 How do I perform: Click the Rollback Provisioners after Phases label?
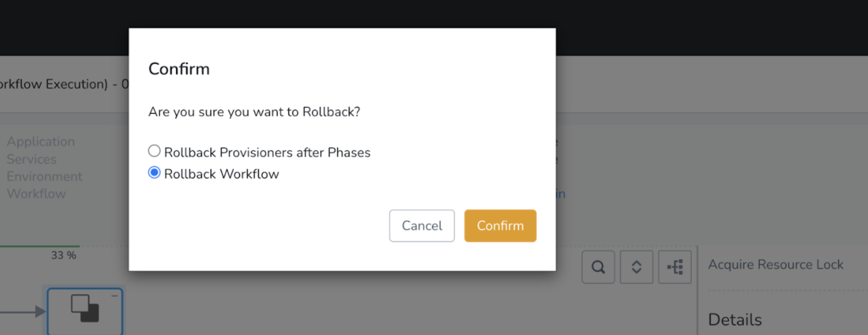click(267, 152)
